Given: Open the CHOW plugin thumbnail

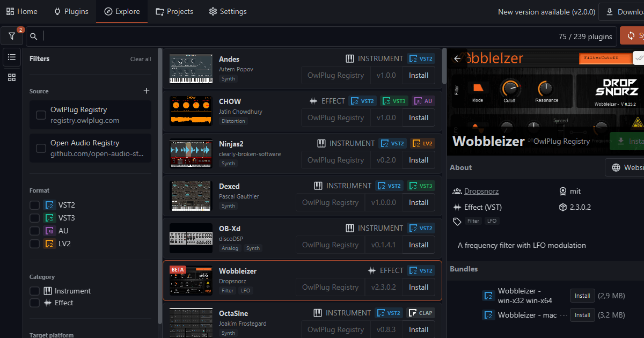Looking at the screenshot, I should click(x=191, y=111).
